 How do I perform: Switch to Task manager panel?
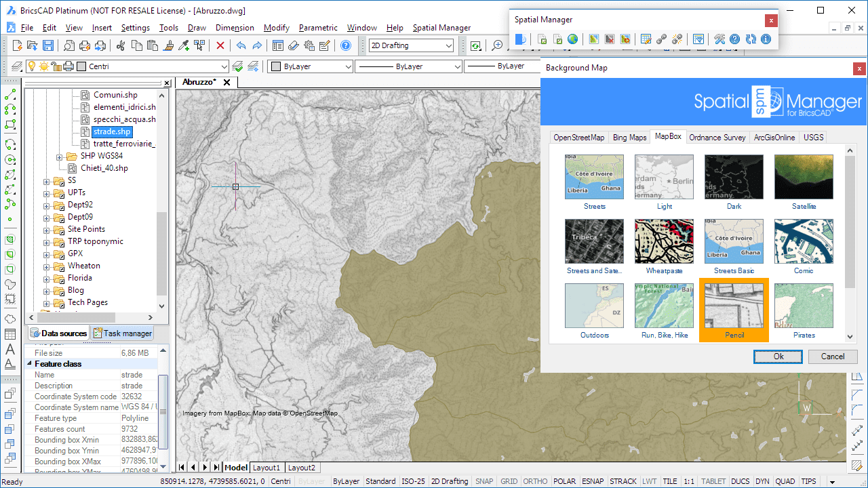tap(122, 333)
